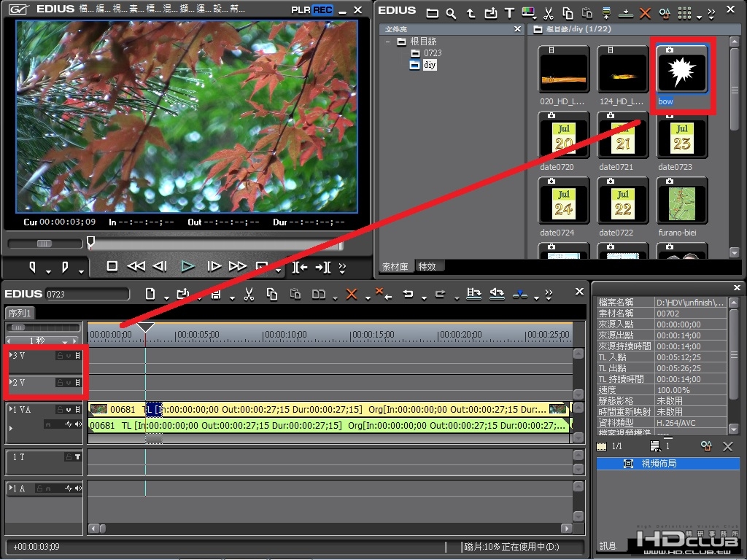Click the Play button in preview controls
The width and height of the screenshot is (747, 560).
click(187, 267)
